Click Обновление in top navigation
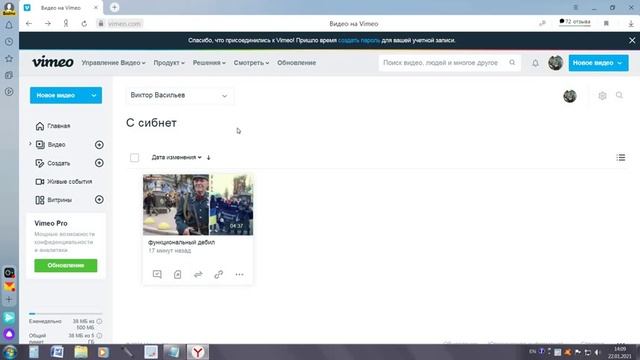The image size is (640, 360). click(296, 63)
